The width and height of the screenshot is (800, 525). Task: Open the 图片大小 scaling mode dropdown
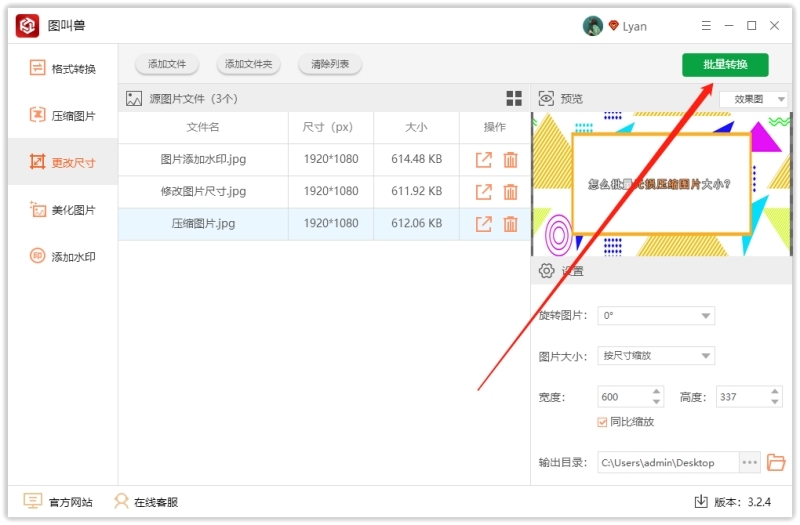click(x=656, y=356)
